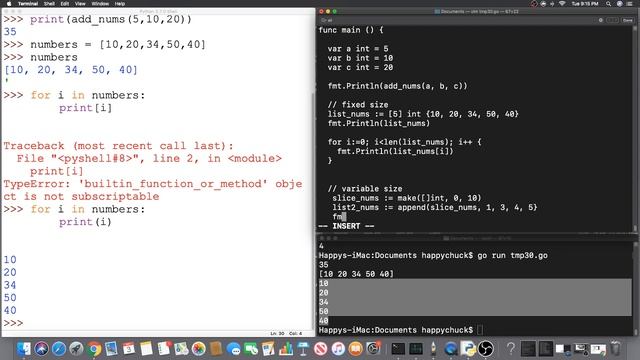This screenshot has height=360, width=640.
Task: Click 'func main () {' in vim
Action: [x=351, y=30]
